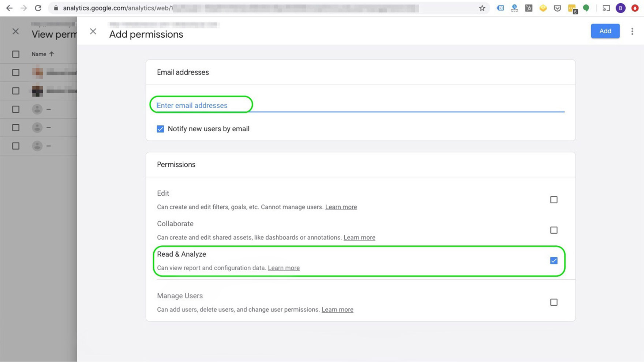644x362 pixels.
Task: Uncheck the Read & Analyze permission
Action: tap(554, 261)
